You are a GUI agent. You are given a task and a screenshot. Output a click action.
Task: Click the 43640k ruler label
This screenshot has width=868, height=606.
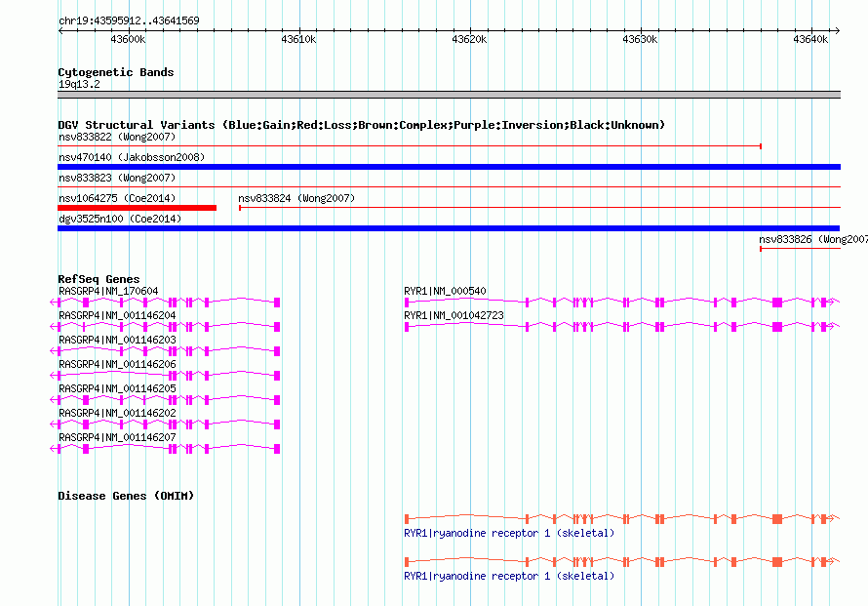[810, 39]
